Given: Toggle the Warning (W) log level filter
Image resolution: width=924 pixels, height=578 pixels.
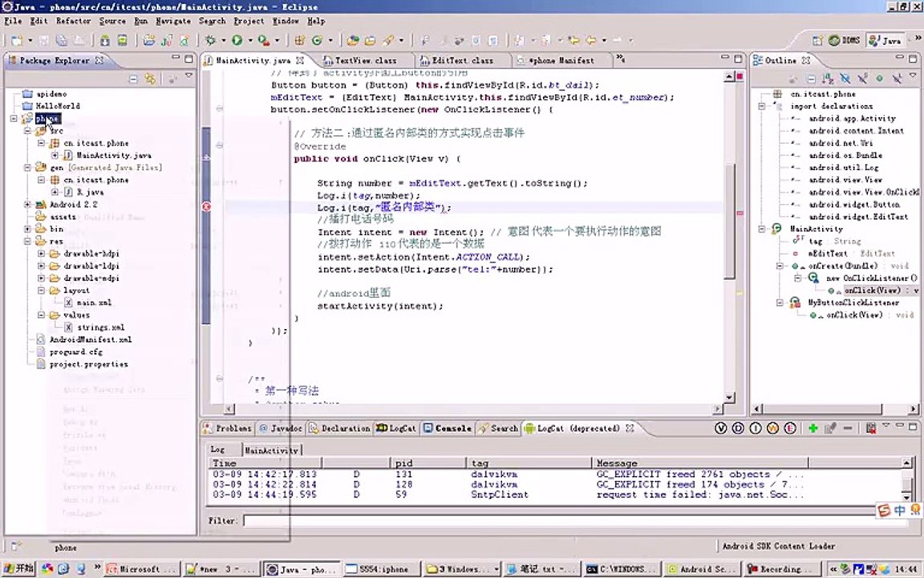Looking at the screenshot, I should coord(772,428).
